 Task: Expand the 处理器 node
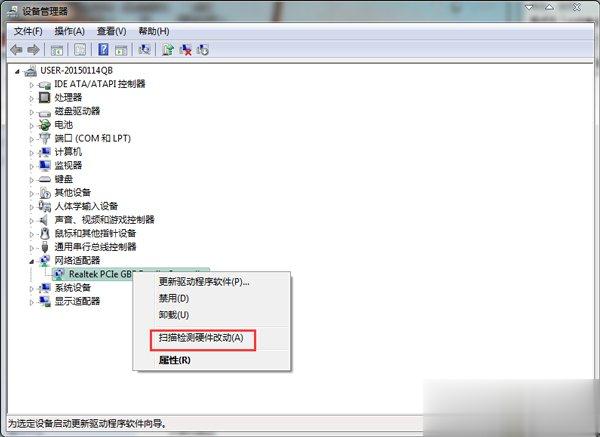(x=32, y=98)
